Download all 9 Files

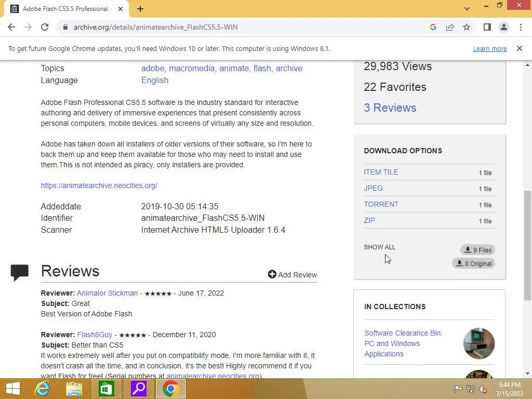[478, 250]
